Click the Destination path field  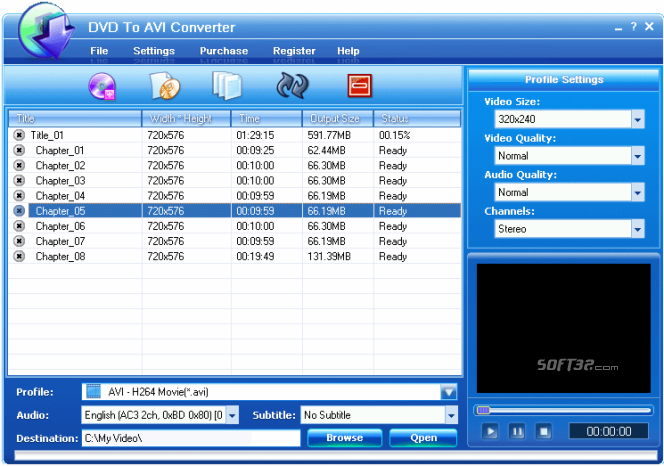click(x=191, y=438)
